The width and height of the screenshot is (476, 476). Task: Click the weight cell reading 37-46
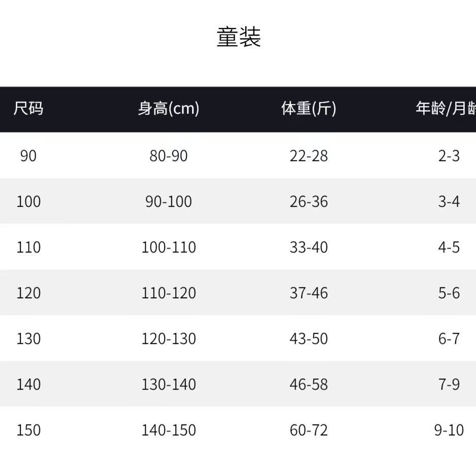[x=309, y=293]
